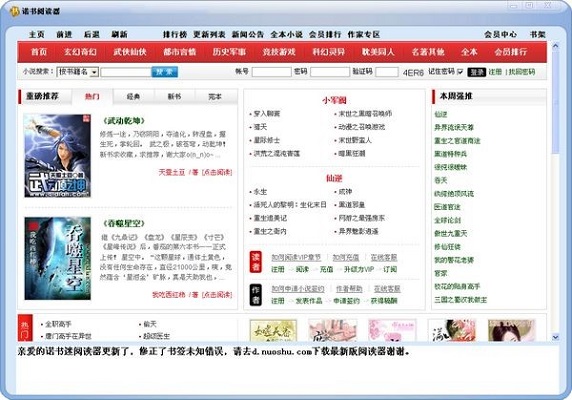Select the 历史军事 category
The height and width of the screenshot is (400, 572).
click(x=229, y=52)
